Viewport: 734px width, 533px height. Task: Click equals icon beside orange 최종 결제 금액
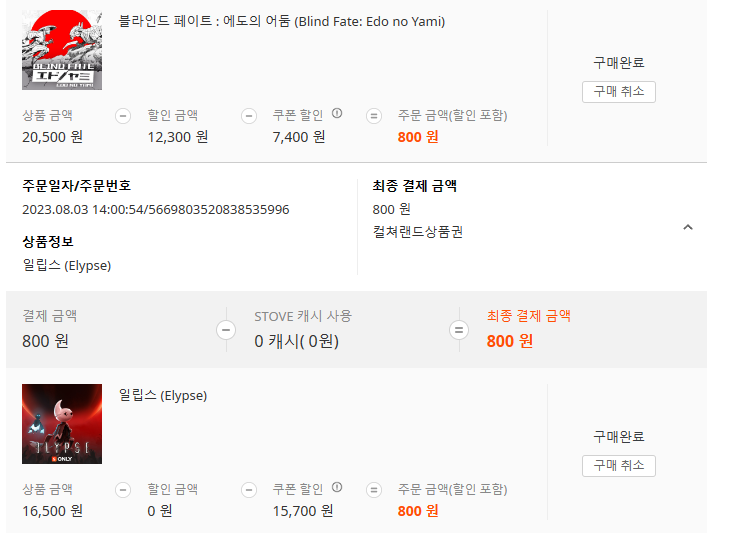click(459, 329)
